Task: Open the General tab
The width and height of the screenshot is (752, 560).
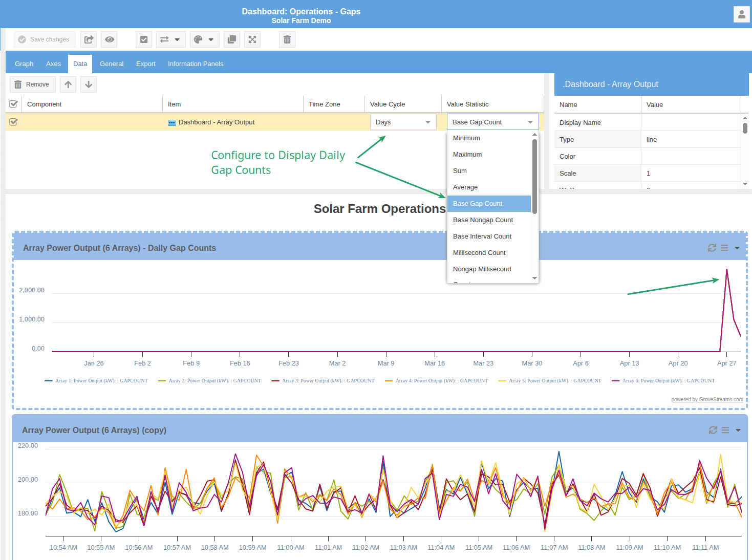Action: click(112, 64)
